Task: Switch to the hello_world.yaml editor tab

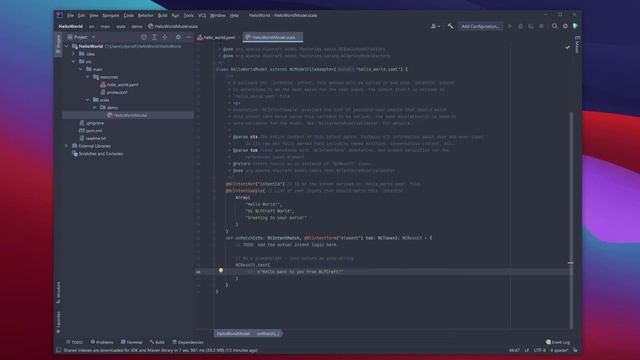Action: pyautogui.click(x=216, y=37)
